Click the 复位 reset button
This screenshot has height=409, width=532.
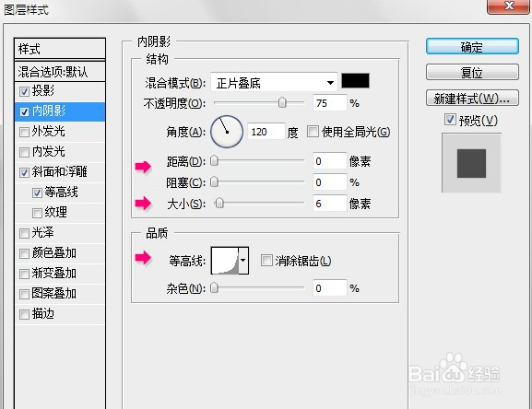pos(472,72)
